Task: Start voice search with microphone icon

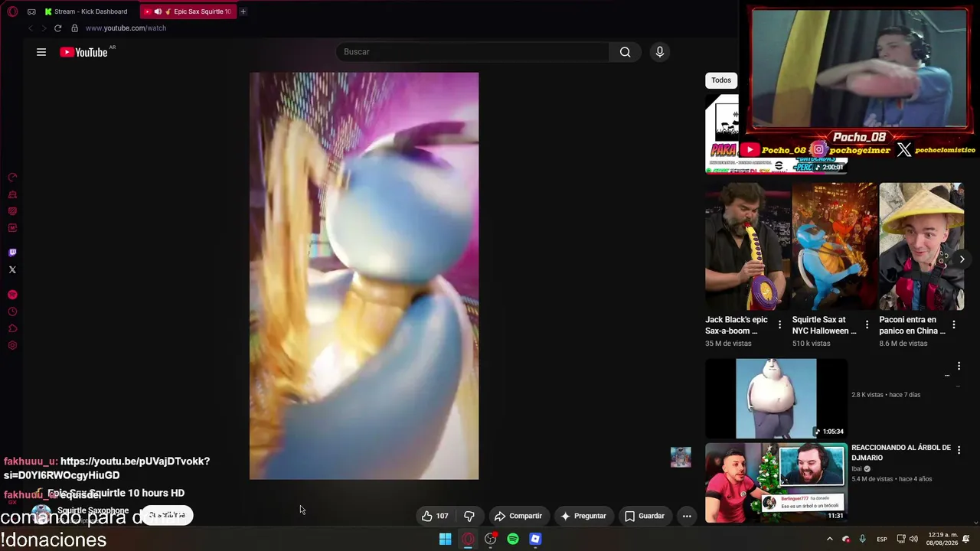Action: tap(659, 52)
